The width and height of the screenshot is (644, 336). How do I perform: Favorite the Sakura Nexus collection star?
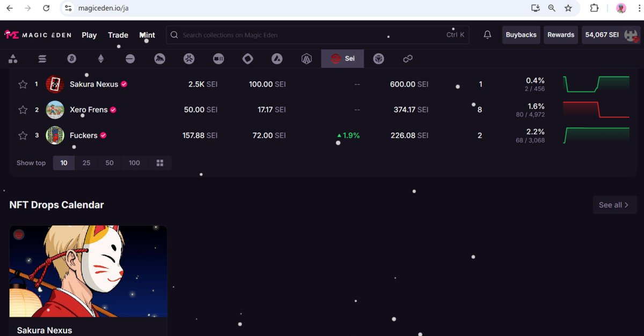click(x=23, y=84)
